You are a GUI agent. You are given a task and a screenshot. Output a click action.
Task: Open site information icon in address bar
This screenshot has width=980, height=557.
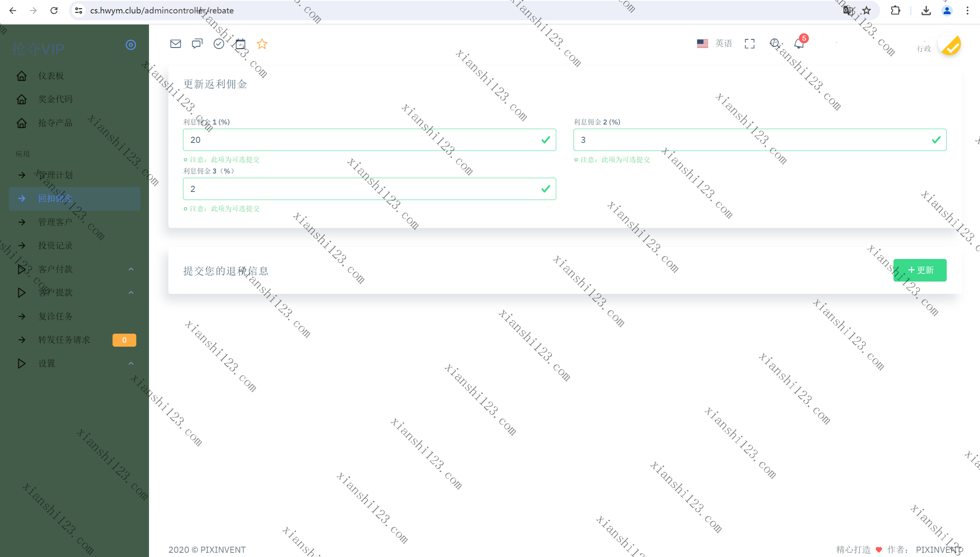tap(79, 11)
